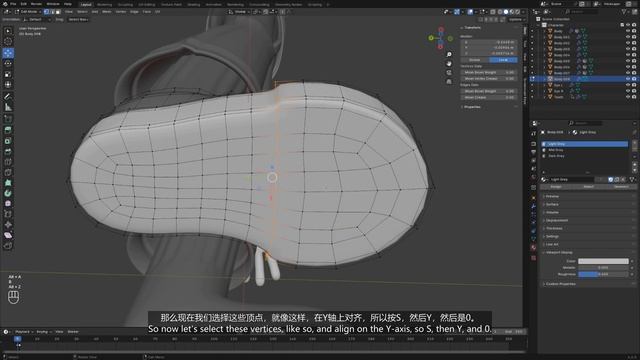Screen dimensions: 640x360
Task: Select the Rip Region tool
Action: point(8,246)
